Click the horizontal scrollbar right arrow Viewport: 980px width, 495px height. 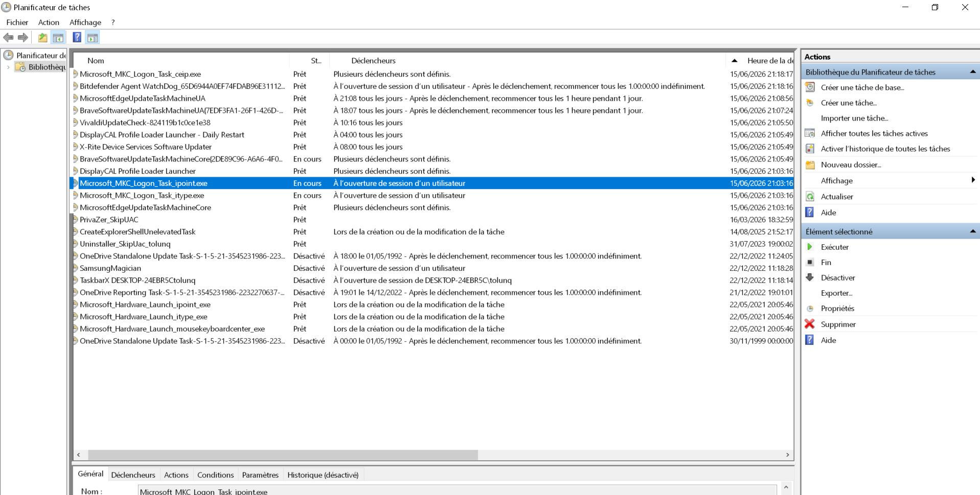787,455
